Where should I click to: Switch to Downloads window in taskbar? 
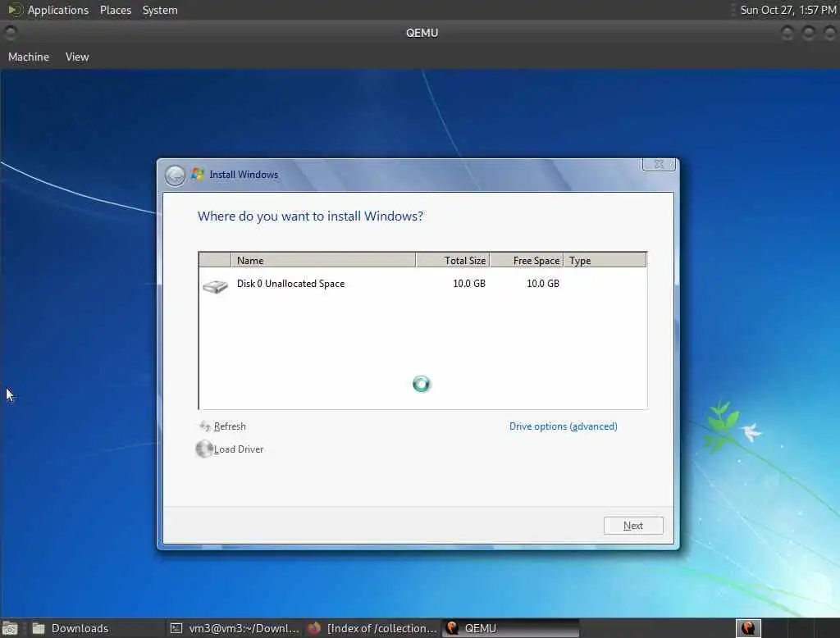coord(97,628)
